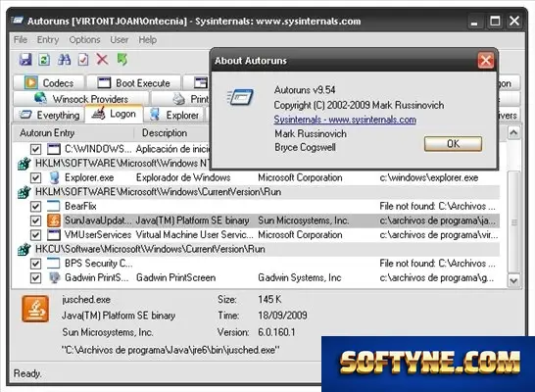Open the Options menu
Viewport: 535px width, 392px height.
pyautogui.click(x=84, y=40)
